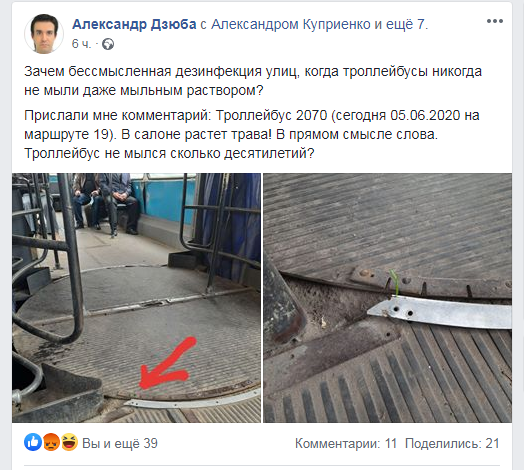The height and width of the screenshot is (470, 524).
Task: Click the blue Like reaction icon
Action: click(x=33, y=442)
